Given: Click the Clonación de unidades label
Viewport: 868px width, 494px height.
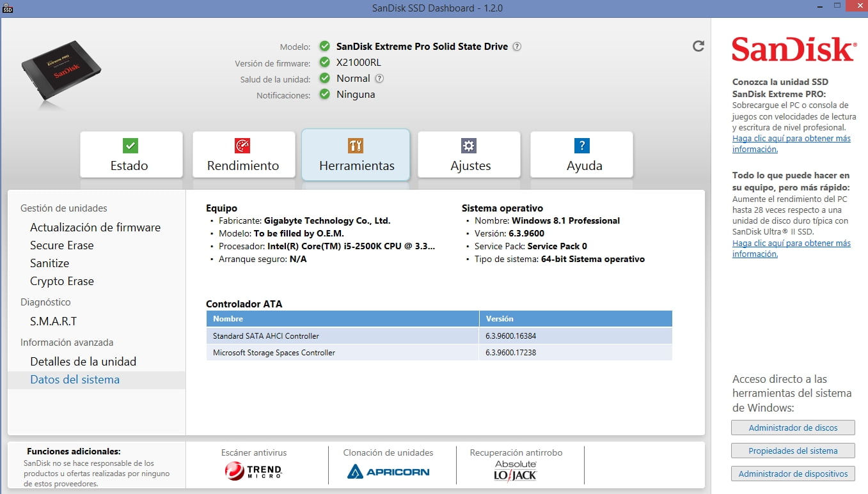Looking at the screenshot, I should coord(388,452).
